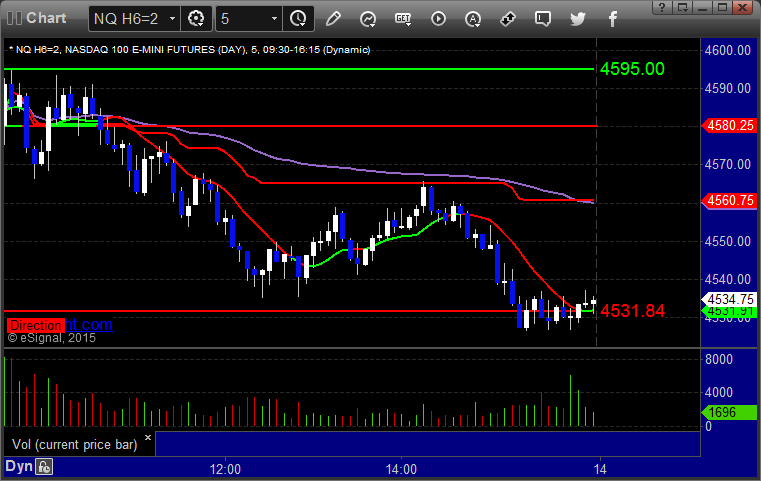Share chart via Facebook icon
Viewport: 761px width, 481px height.
coord(612,19)
